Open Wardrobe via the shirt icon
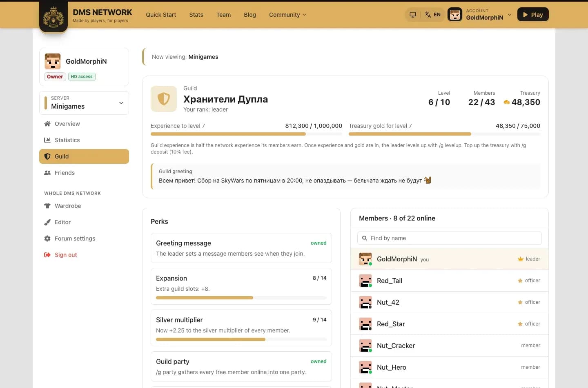 tap(47, 206)
